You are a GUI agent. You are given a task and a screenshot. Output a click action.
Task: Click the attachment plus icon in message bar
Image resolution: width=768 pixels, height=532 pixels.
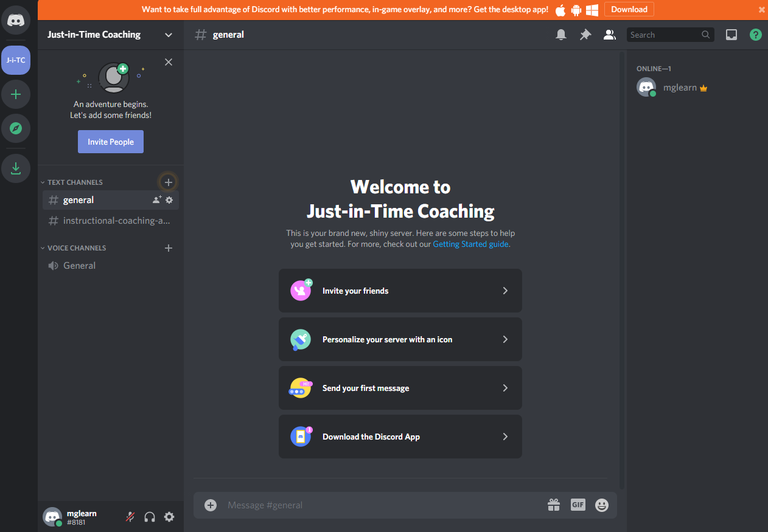[x=211, y=505]
